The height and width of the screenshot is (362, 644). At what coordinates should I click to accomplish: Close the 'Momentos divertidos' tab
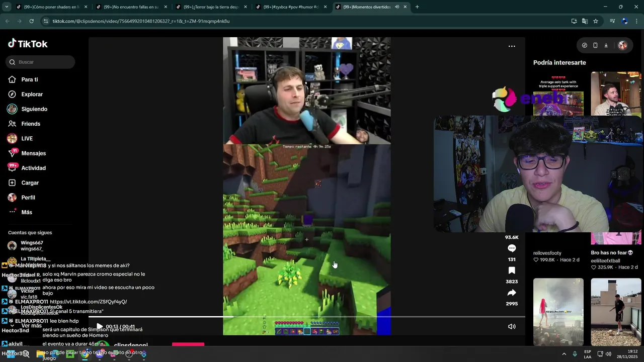(405, 7)
